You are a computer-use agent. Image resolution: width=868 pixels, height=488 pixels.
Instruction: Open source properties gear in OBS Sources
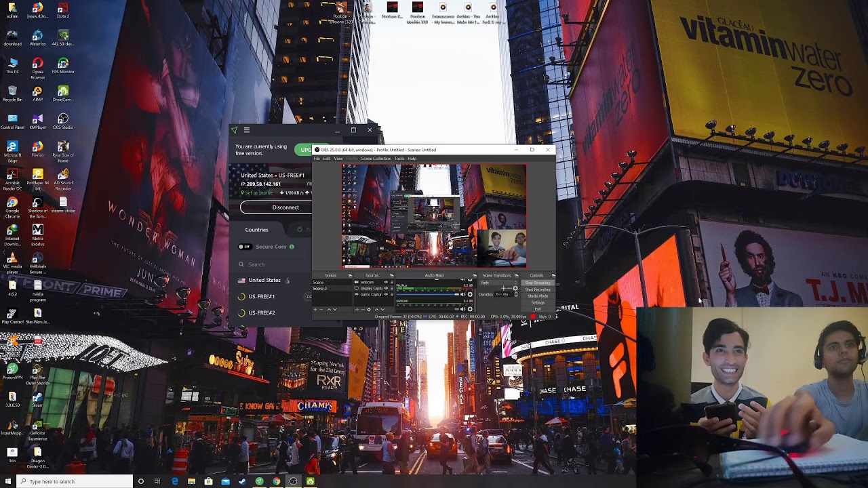tap(369, 309)
